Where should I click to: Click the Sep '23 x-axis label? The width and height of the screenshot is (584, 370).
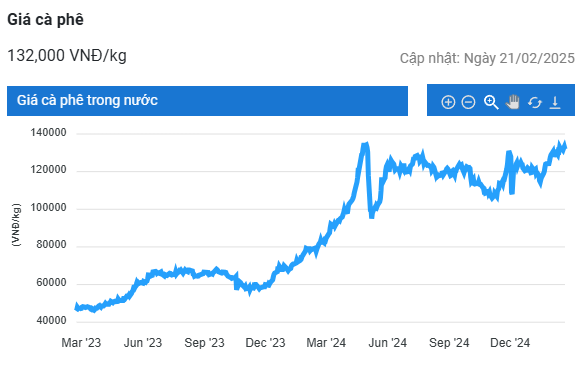pos(204,343)
